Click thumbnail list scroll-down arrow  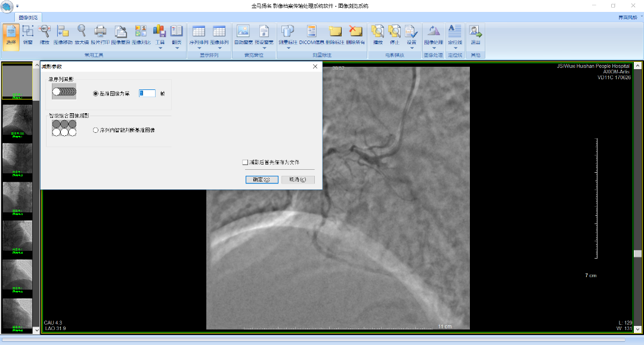click(36, 330)
